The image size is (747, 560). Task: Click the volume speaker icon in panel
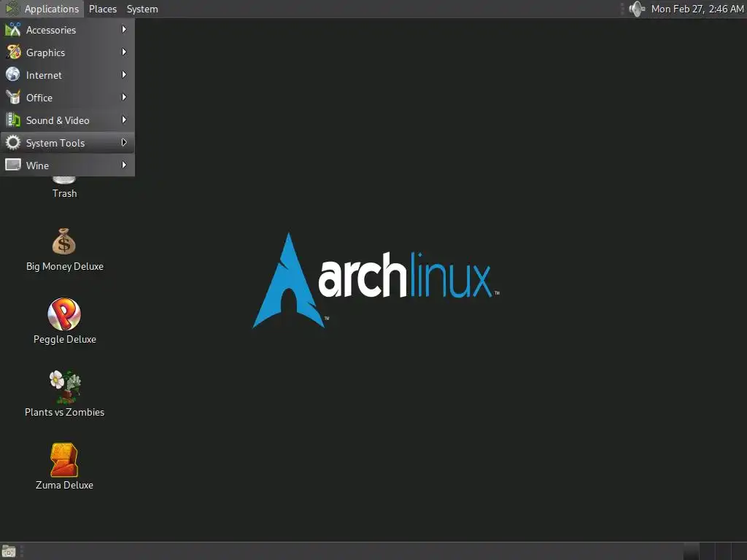(636, 9)
